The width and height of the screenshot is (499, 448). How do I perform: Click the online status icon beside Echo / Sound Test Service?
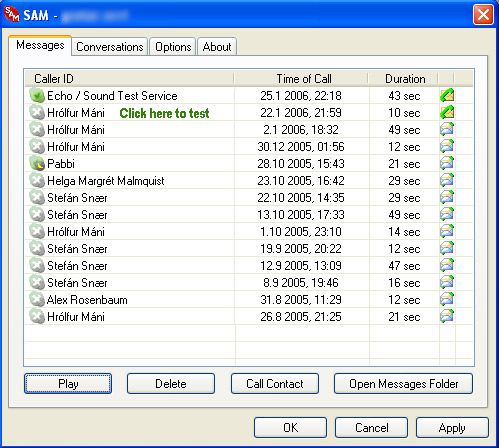click(x=37, y=96)
